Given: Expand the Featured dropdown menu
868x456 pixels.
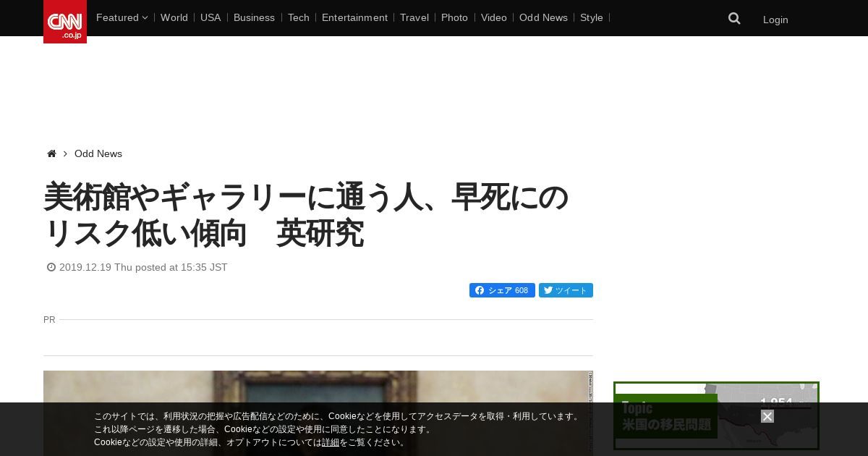Looking at the screenshot, I should tap(122, 17).
